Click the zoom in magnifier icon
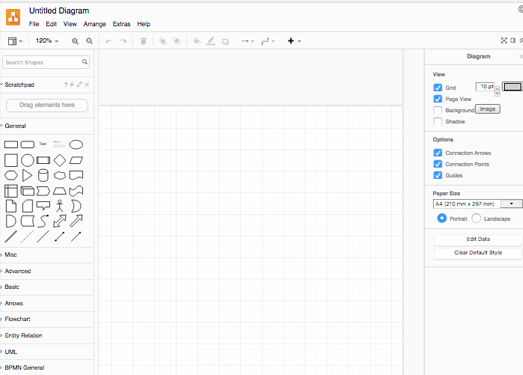 click(x=75, y=41)
